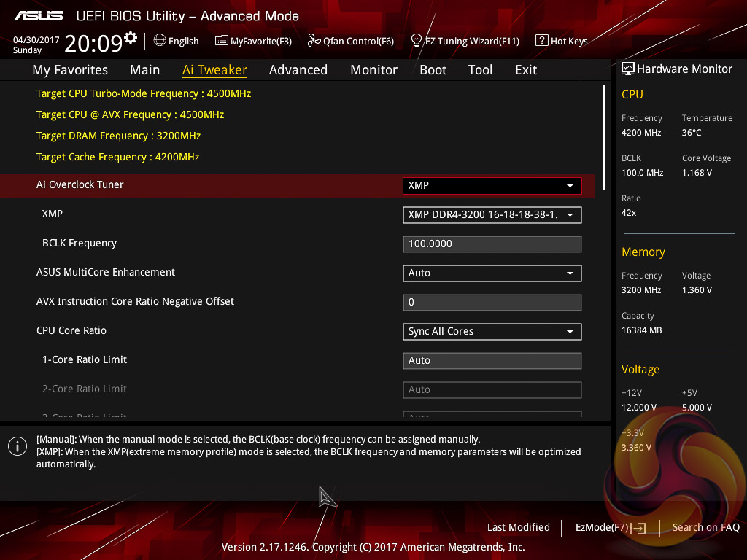Image resolution: width=747 pixels, height=560 pixels.
Task: Click Target CPU Turbo-Mode Frequency text
Action: click(144, 93)
